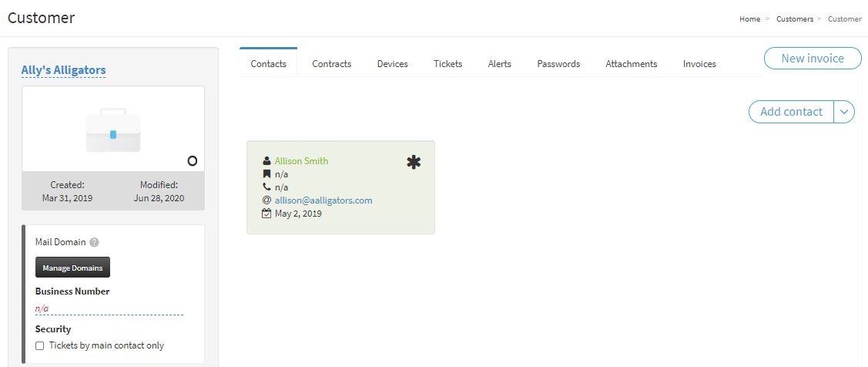The height and width of the screenshot is (367, 868).
Task: Click the Business Number label
Action: point(72,291)
